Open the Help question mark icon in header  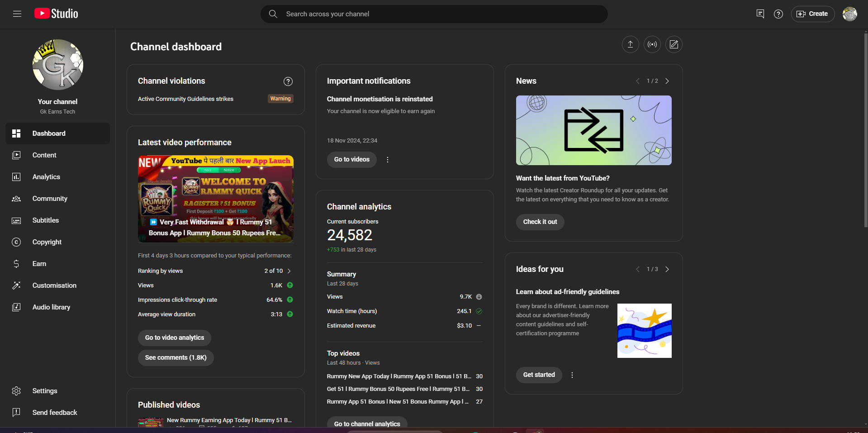coord(778,14)
